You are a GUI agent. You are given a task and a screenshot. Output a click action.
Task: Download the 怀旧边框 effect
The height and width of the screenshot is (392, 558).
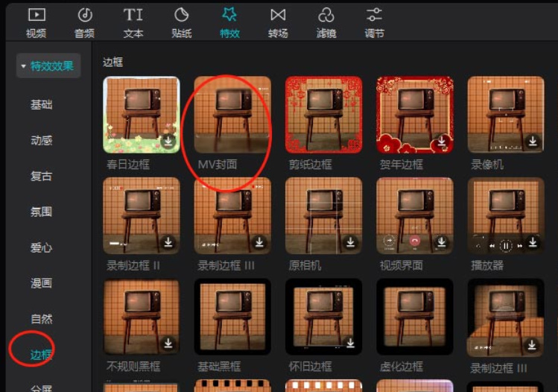click(x=351, y=344)
